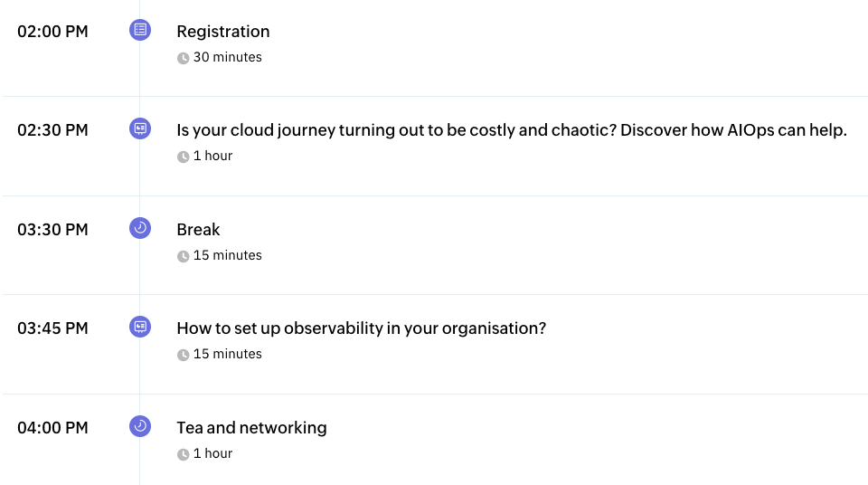Click the 02:30 PM time label

52,130
